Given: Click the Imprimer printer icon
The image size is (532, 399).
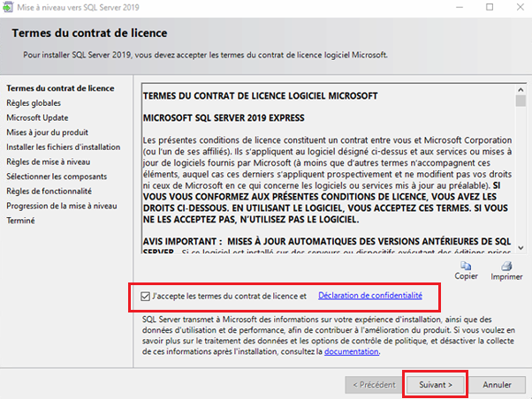Looking at the screenshot, I should (505, 265).
